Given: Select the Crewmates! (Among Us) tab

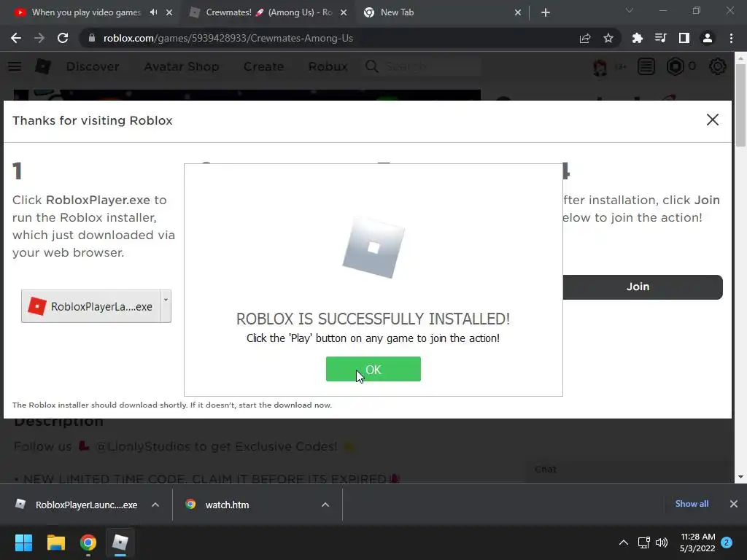Looking at the screenshot, I should click(268, 12).
